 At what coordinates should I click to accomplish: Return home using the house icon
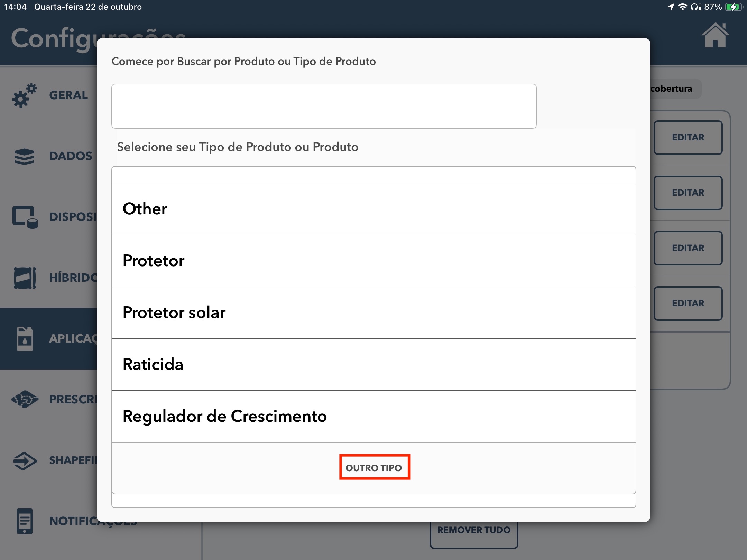715,36
